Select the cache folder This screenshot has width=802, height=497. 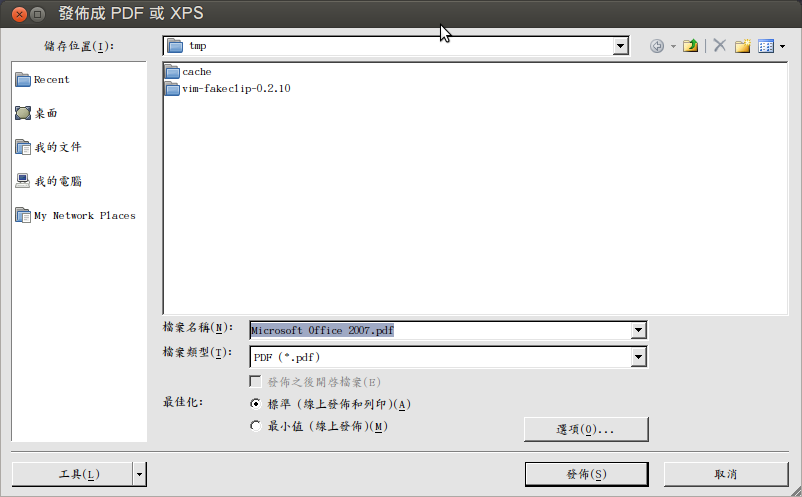pyautogui.click(x=188, y=72)
